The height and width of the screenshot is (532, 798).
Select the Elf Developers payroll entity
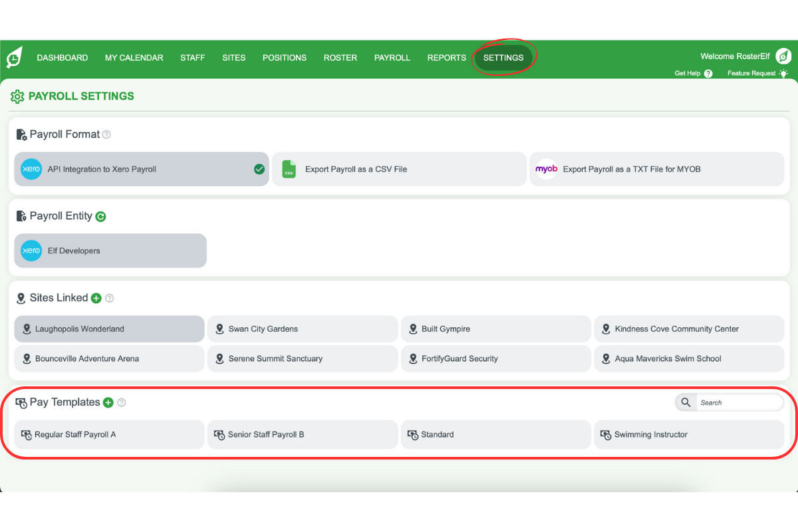(x=110, y=251)
